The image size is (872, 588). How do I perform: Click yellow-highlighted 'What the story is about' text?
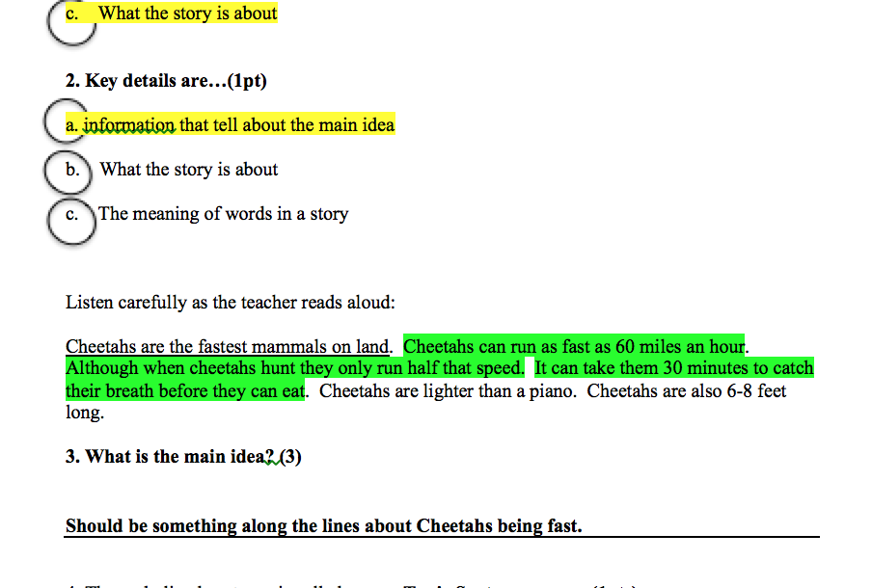(188, 13)
